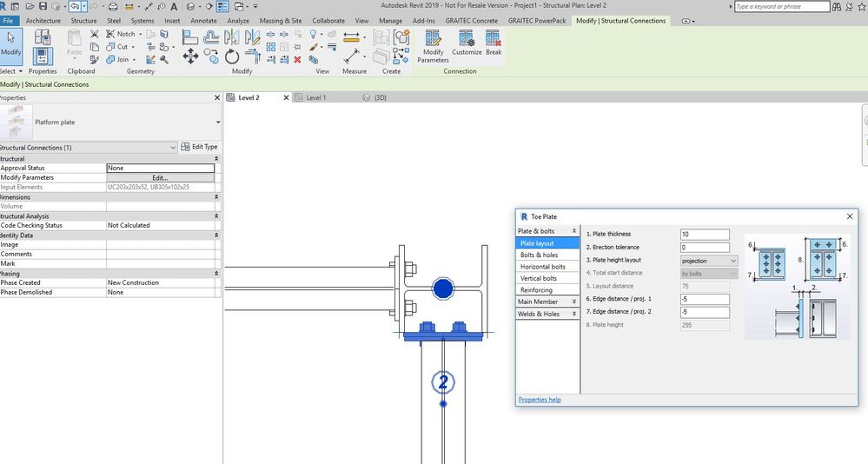The image size is (868, 464).
Task: Click the Plate thickness input field
Action: click(705, 235)
